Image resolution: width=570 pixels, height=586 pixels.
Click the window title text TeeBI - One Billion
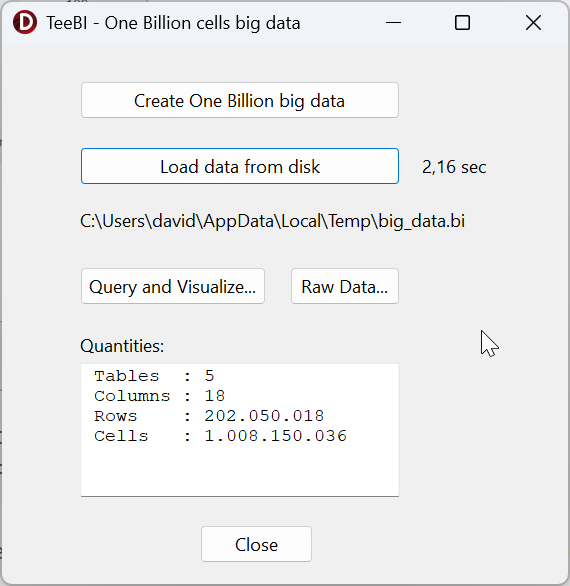(173, 23)
